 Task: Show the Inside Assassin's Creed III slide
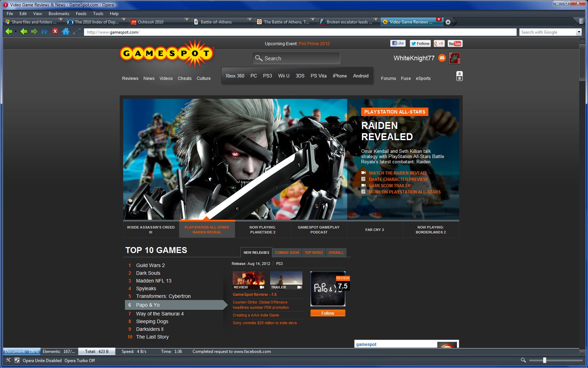(x=151, y=230)
